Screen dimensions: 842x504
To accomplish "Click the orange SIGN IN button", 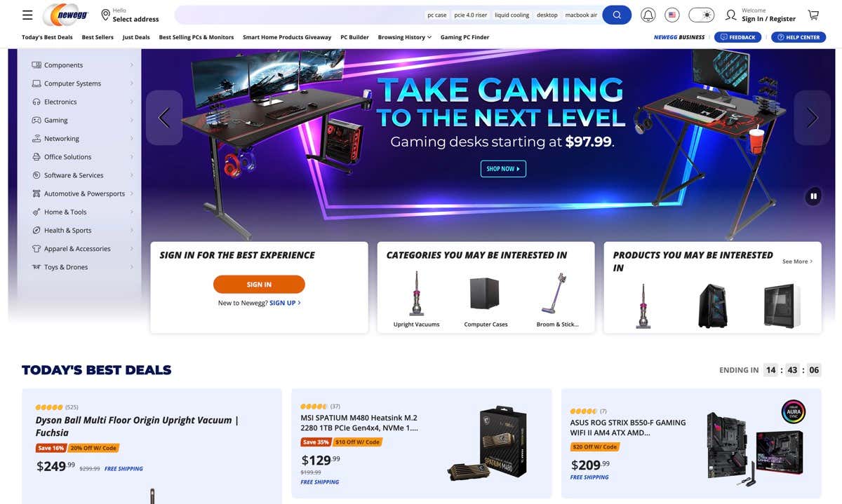I will point(259,284).
